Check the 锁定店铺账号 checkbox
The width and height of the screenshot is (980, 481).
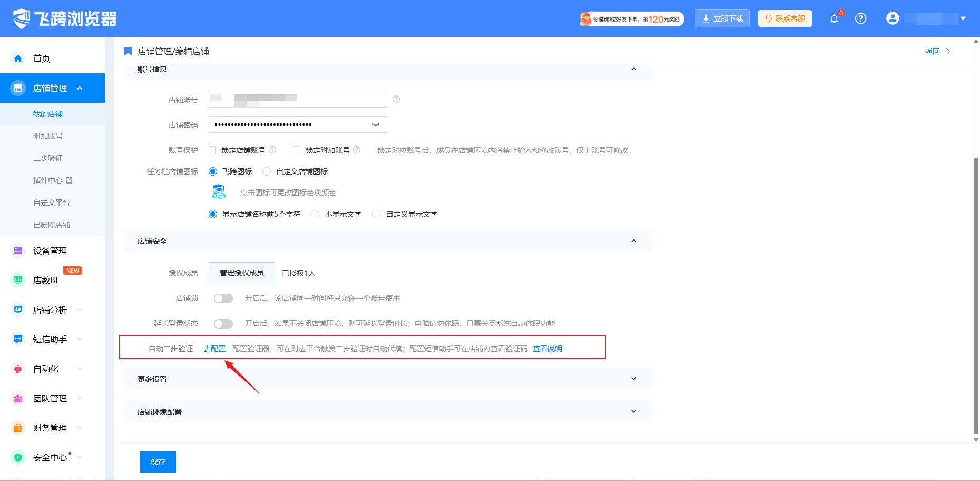point(212,150)
